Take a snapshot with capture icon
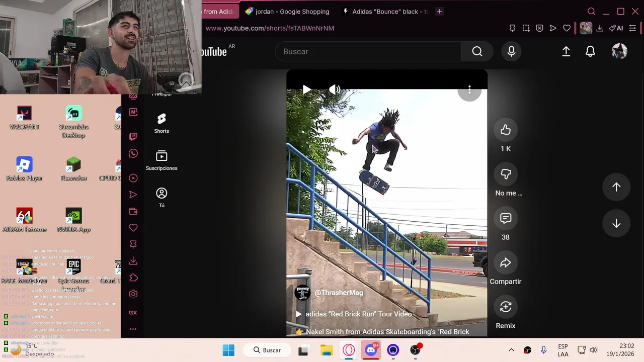Viewport: 644px width, 362px height. tap(526, 28)
